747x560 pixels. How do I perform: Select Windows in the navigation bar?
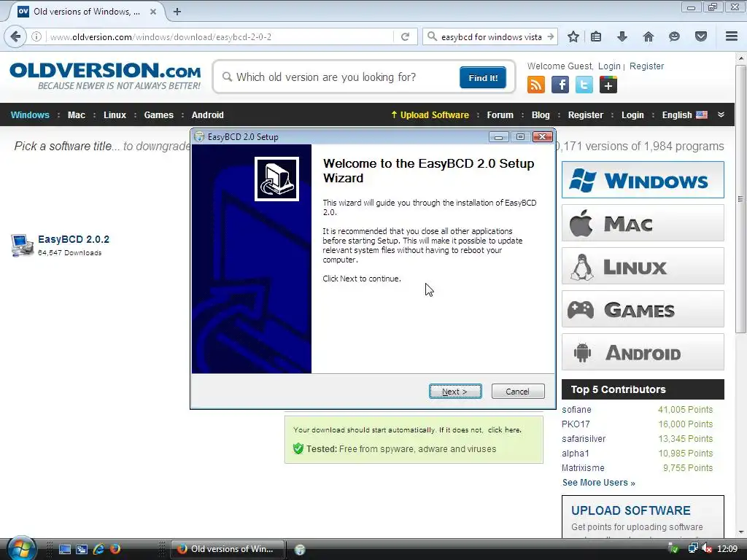pyautogui.click(x=30, y=114)
